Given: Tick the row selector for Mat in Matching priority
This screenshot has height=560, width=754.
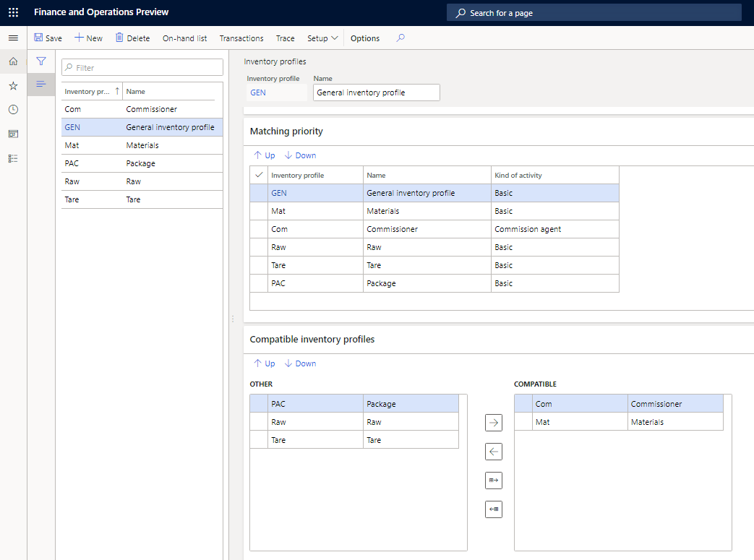Looking at the screenshot, I should pyautogui.click(x=259, y=211).
